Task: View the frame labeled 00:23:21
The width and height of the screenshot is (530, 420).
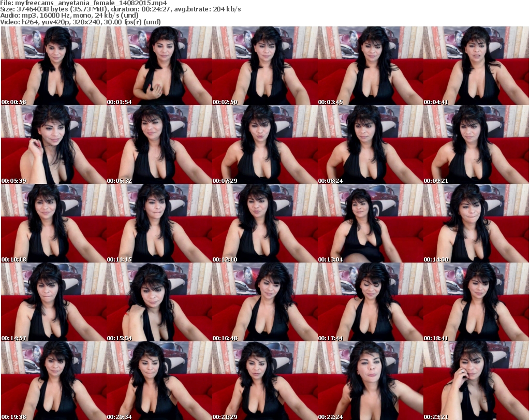Action: (476, 381)
